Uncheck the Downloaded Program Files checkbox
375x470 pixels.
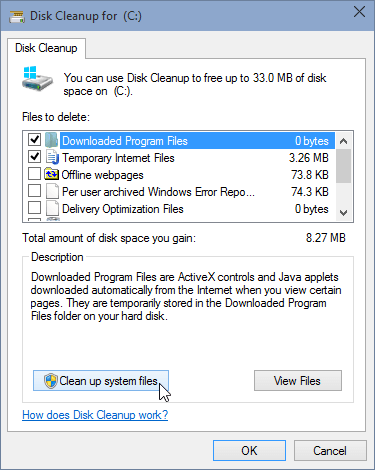(x=34, y=139)
